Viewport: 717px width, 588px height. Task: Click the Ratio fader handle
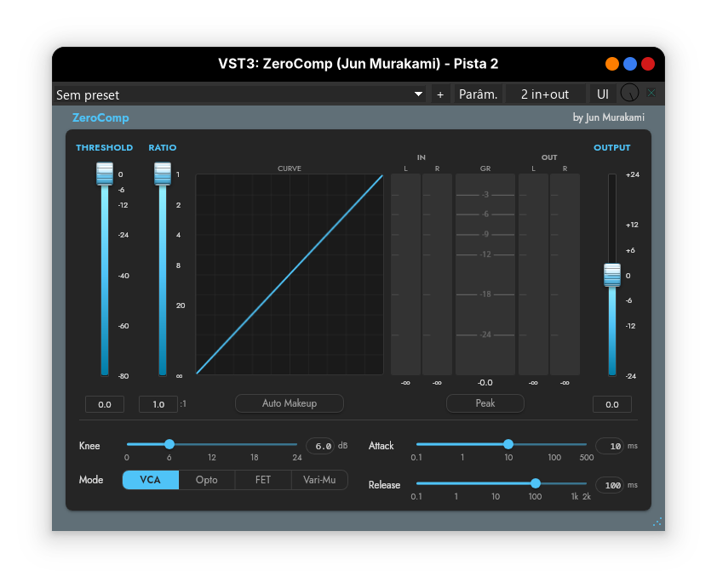tap(162, 174)
